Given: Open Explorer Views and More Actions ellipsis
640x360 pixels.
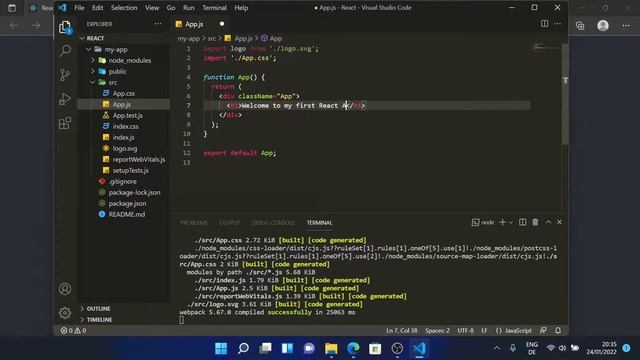Looking at the screenshot, I should [x=158, y=24].
